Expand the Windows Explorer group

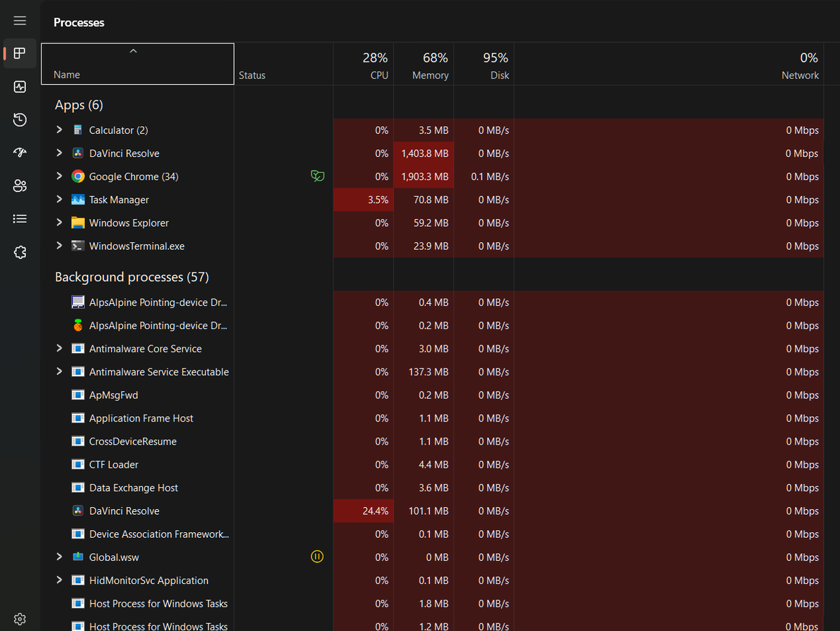click(x=59, y=222)
